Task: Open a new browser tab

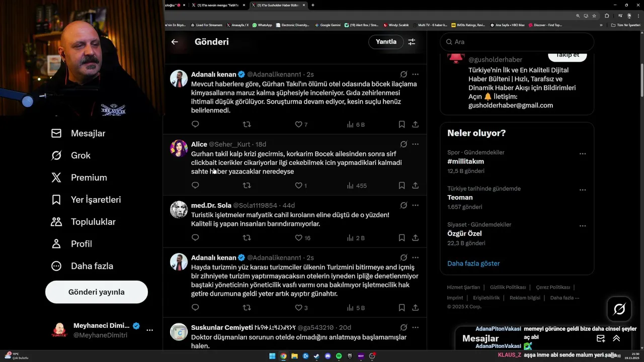Action: [x=313, y=5]
